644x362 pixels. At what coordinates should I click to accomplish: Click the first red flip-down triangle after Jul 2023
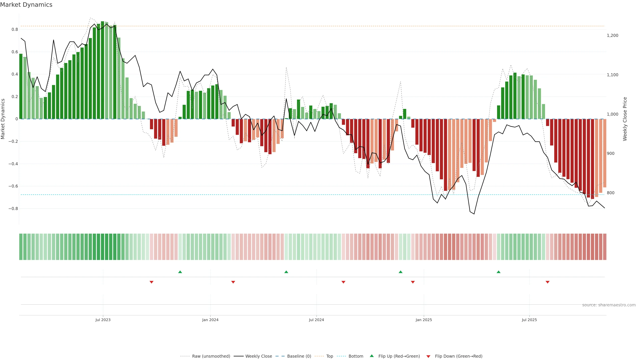151,282
